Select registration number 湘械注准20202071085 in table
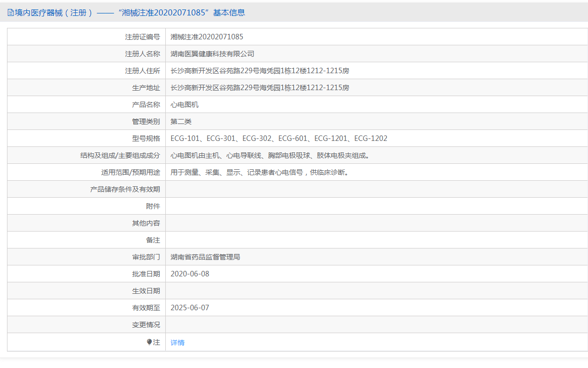The image size is (588, 368). coord(207,37)
